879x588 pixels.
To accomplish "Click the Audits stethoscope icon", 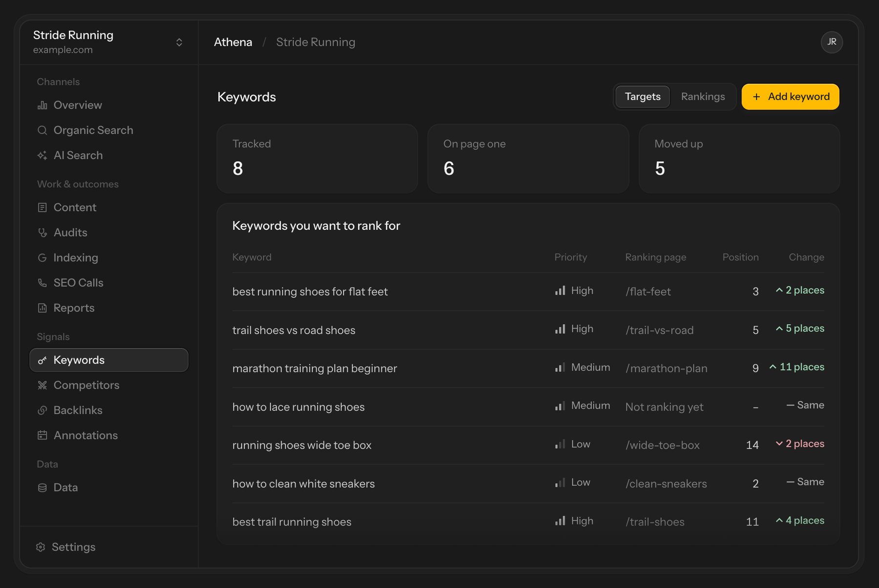I will (x=42, y=232).
